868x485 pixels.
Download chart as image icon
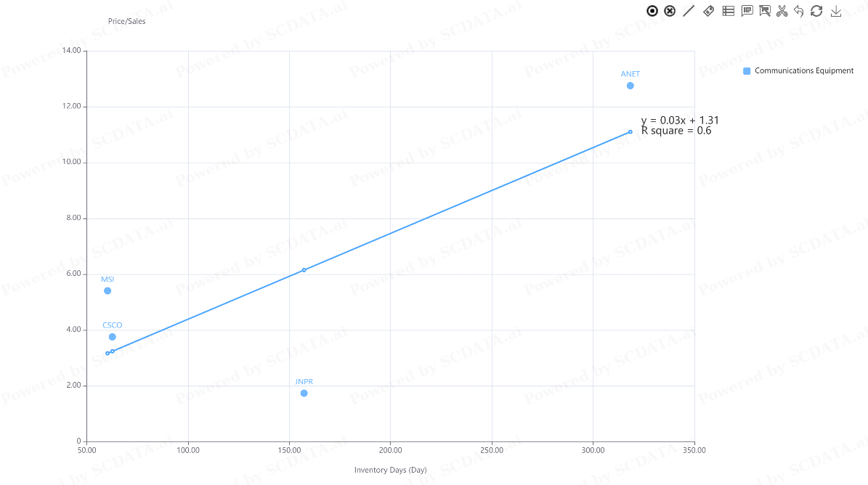[x=836, y=11]
